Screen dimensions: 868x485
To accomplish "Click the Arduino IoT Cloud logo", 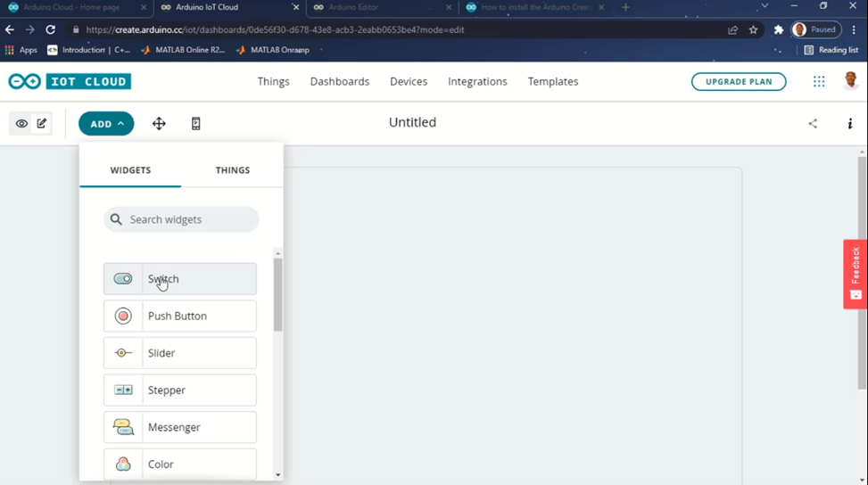I will pyautogui.click(x=70, y=81).
